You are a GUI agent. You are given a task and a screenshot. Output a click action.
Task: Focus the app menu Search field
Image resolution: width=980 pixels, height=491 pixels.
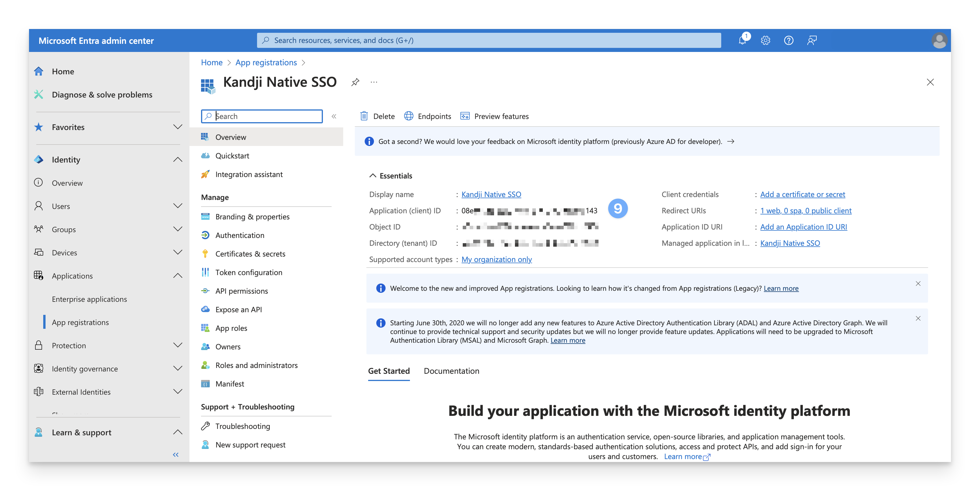pos(262,116)
